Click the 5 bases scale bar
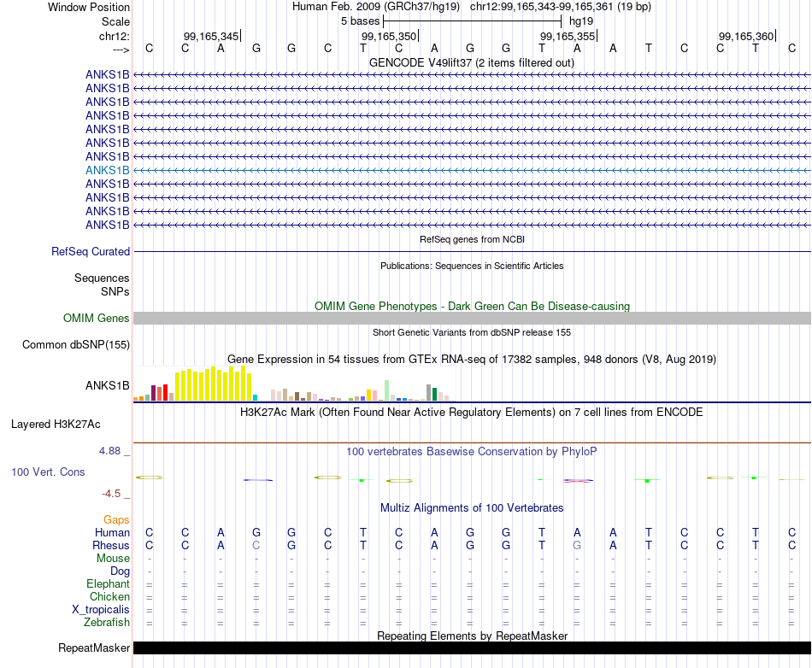The width and height of the screenshot is (812, 668). coord(473,21)
